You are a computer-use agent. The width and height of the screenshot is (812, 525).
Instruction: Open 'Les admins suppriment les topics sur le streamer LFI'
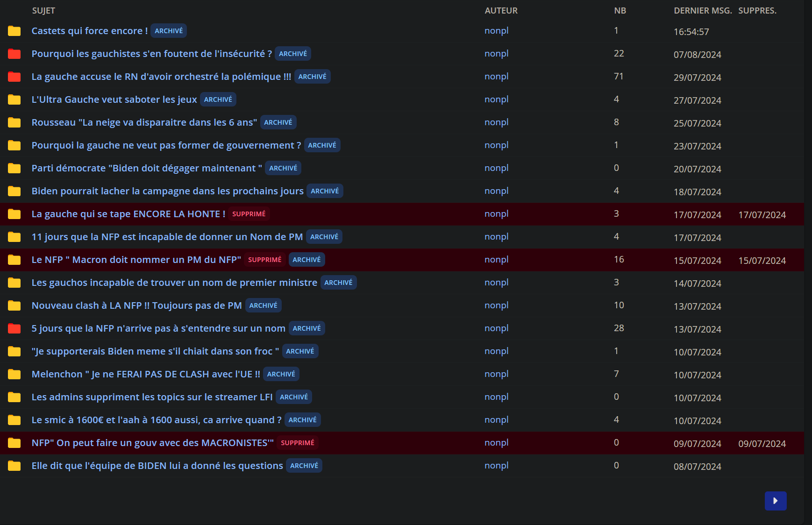(x=152, y=397)
